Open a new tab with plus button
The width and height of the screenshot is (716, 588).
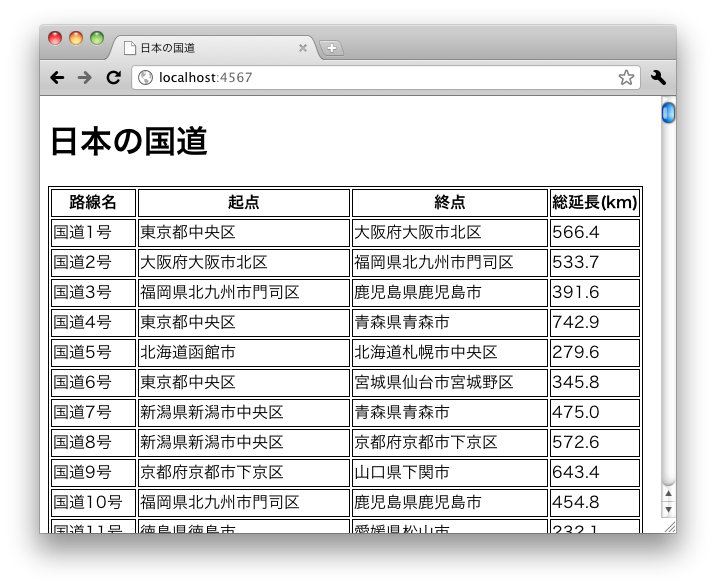point(332,48)
